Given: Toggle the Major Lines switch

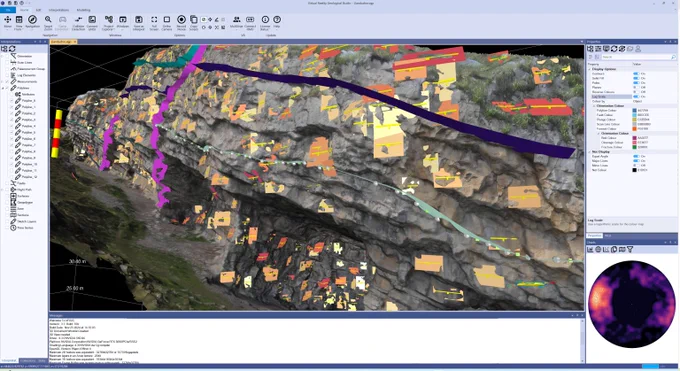Looking at the screenshot, I should (x=636, y=161).
